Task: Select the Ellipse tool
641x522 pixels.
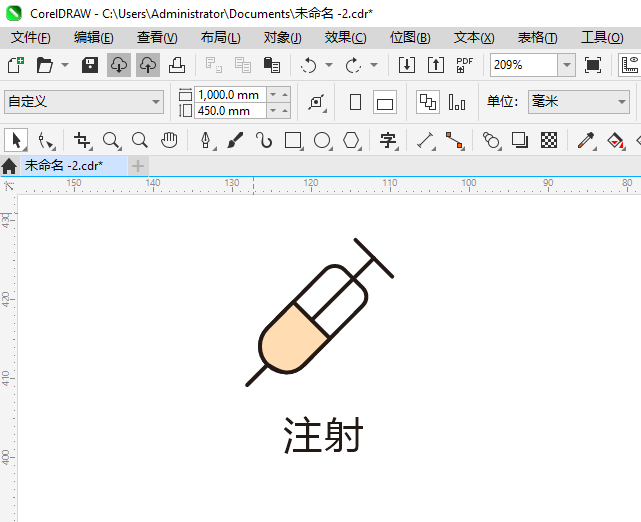Action: coord(322,140)
